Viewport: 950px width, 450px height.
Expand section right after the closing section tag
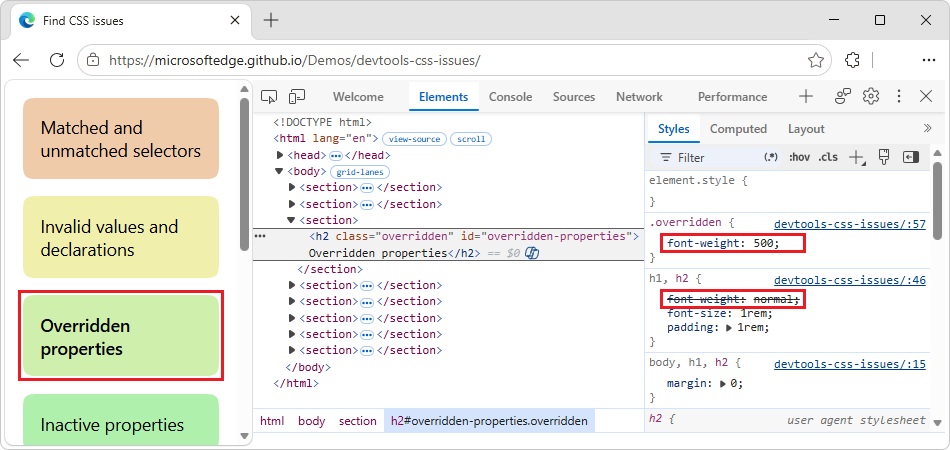point(292,285)
